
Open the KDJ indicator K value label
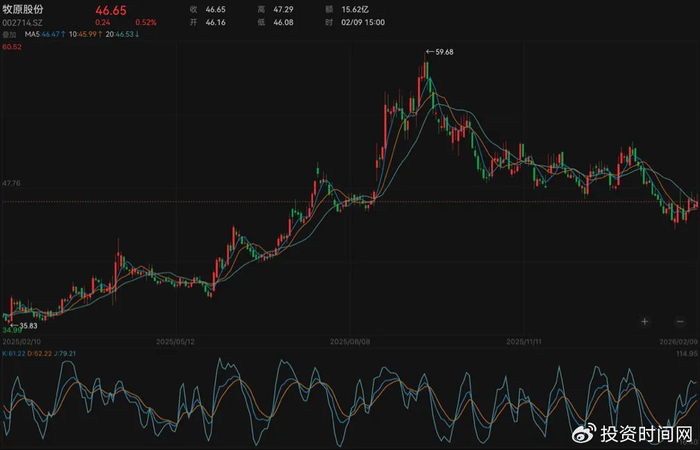(x=14, y=353)
